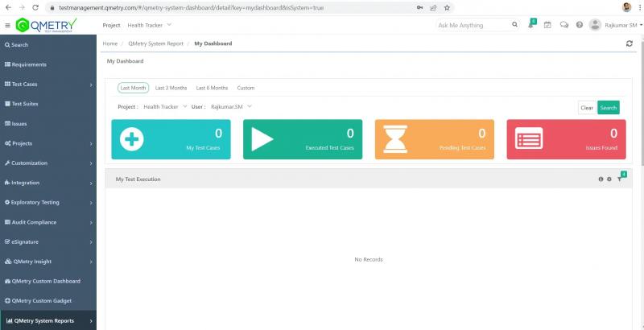The width and height of the screenshot is (644, 330).
Task: Open the Executed Test Cases card
Action: (x=303, y=139)
